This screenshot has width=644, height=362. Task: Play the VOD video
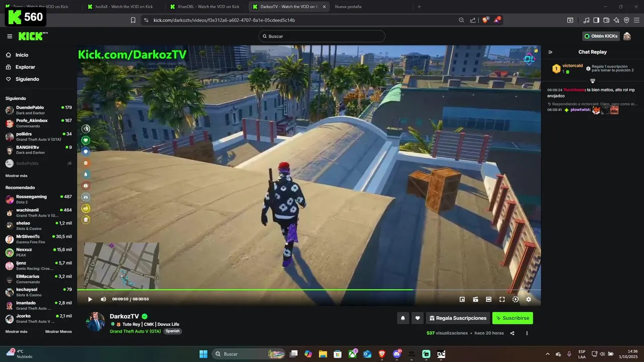point(90,299)
